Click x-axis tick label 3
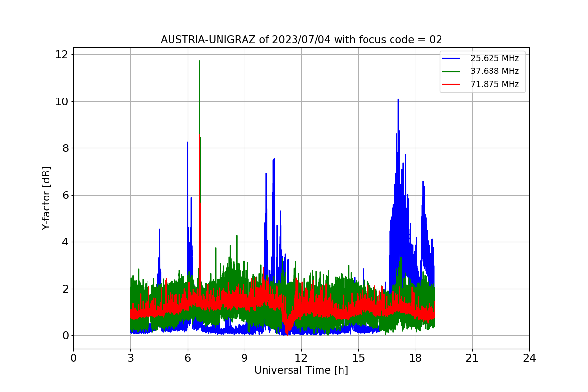 pos(130,358)
